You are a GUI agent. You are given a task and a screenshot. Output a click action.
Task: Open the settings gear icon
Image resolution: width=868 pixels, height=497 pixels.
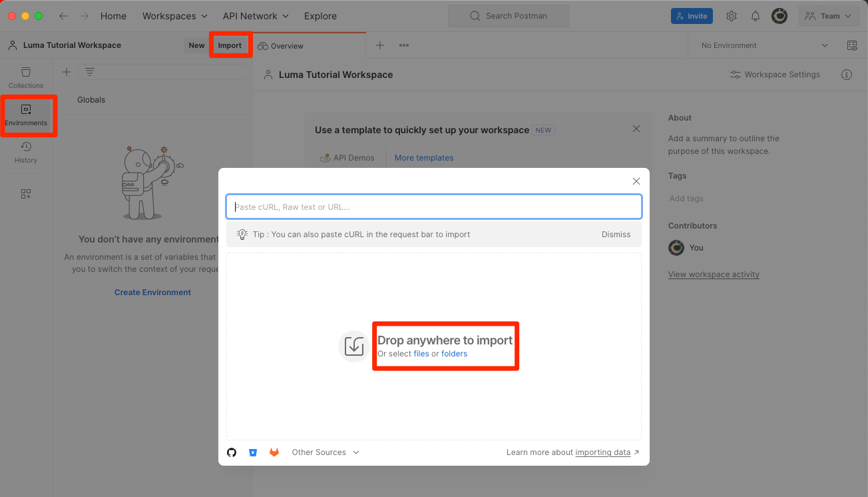(x=732, y=16)
